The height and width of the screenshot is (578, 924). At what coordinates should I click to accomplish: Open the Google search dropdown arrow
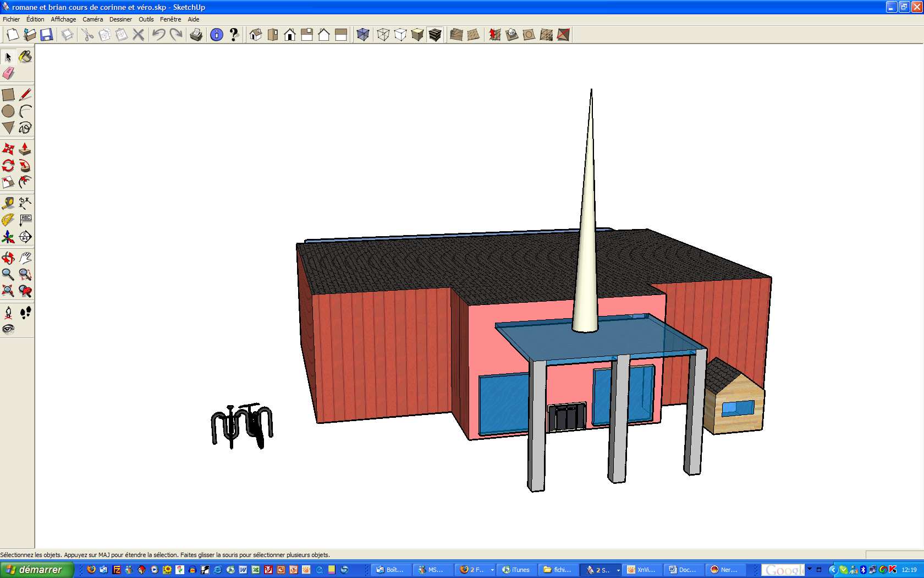(810, 569)
